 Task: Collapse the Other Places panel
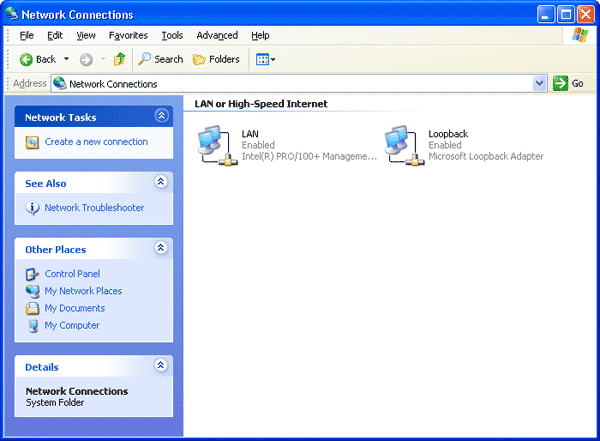(x=161, y=248)
